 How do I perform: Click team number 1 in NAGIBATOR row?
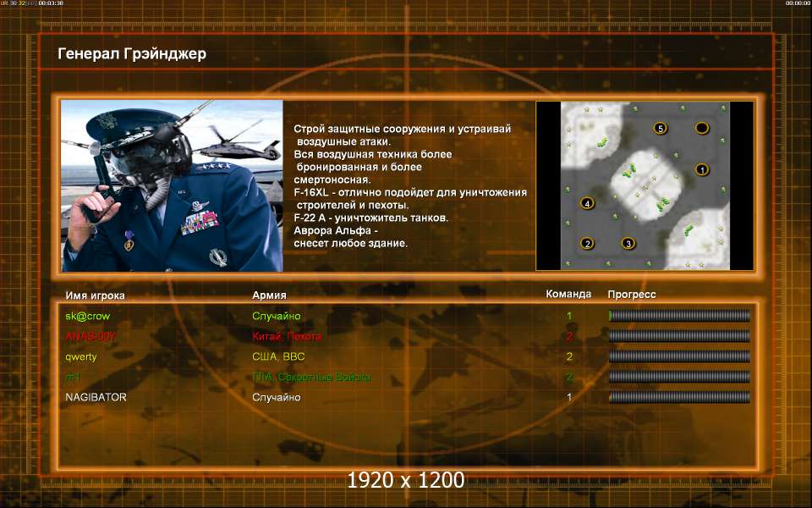click(569, 397)
